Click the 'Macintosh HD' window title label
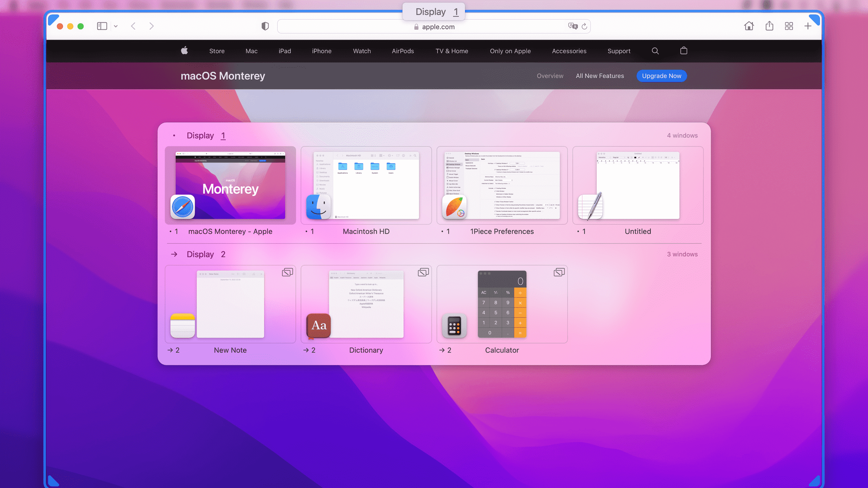Image resolution: width=868 pixels, height=488 pixels. [x=366, y=231]
